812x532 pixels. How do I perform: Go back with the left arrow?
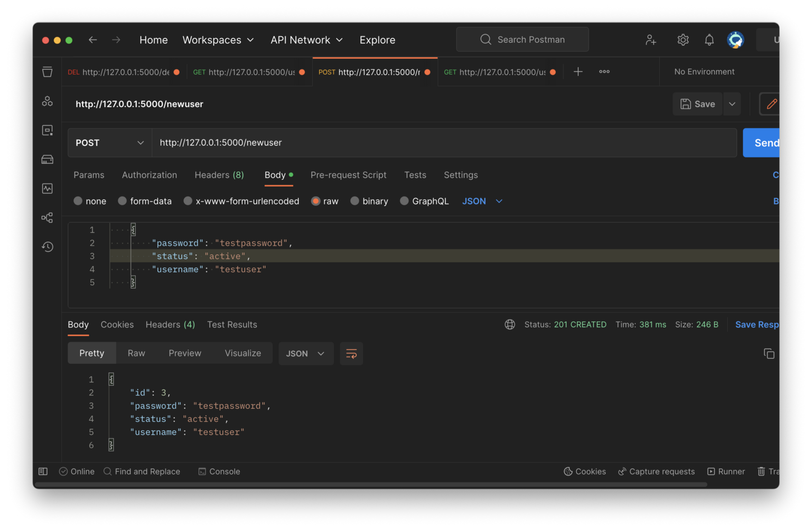[93, 40]
